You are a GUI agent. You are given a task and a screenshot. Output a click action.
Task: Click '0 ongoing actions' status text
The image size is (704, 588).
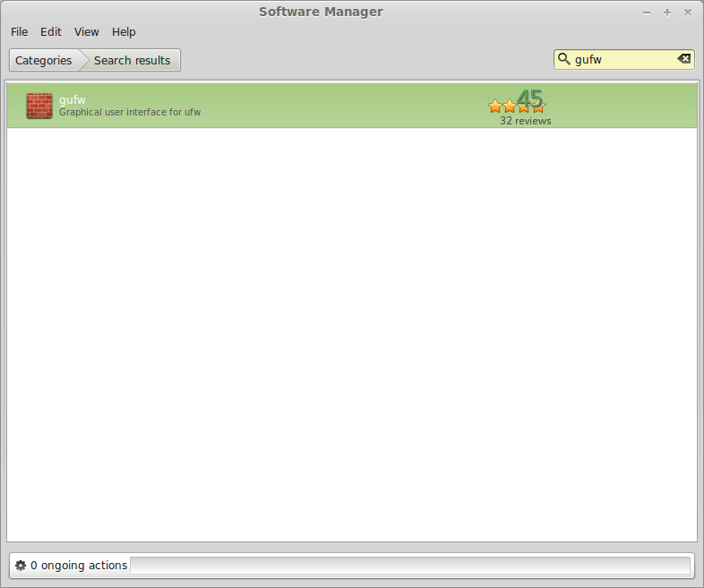tap(79, 566)
